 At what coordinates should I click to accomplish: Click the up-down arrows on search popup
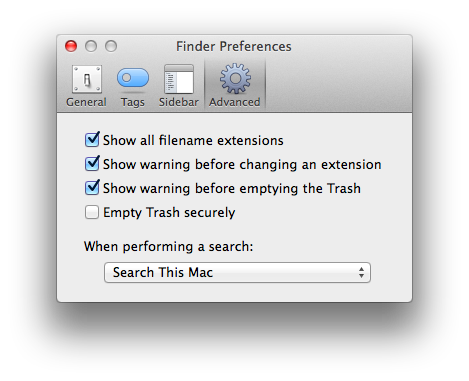coord(361,272)
